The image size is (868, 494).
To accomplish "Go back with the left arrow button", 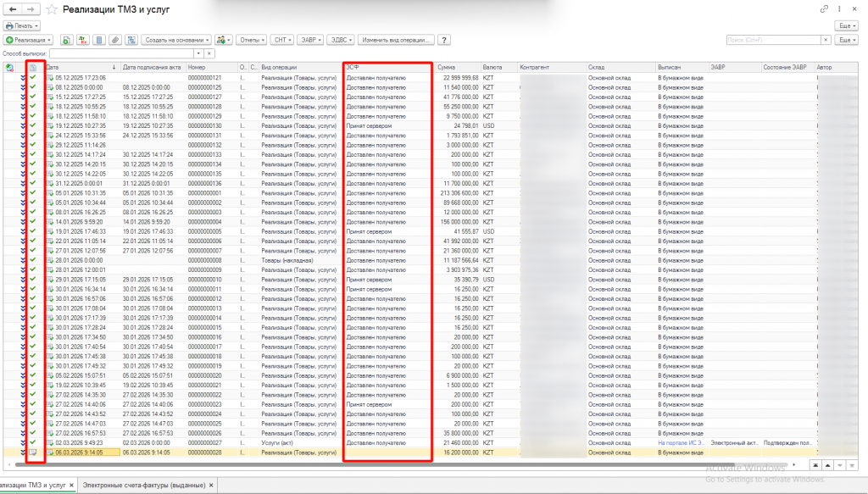I will pos(12,9).
